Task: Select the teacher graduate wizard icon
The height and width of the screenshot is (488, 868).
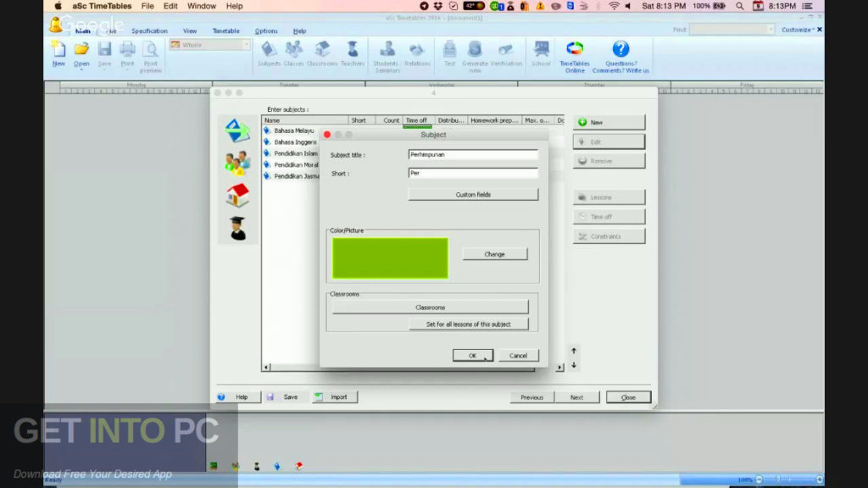Action: [237, 228]
